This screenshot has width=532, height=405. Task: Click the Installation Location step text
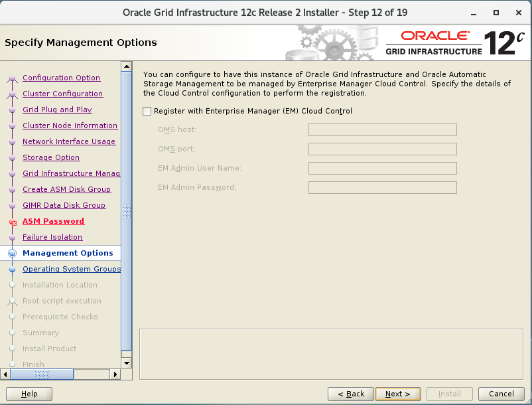point(60,285)
